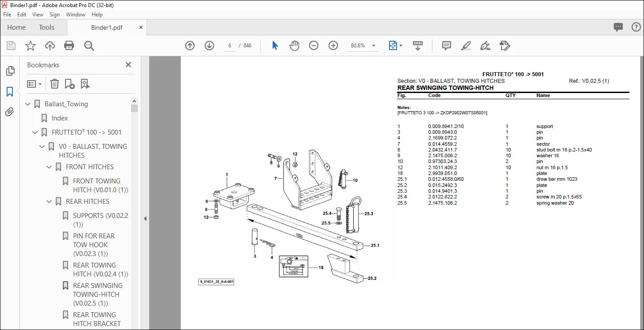Open the Find text magnifier tool
Image resolution: width=644 pixels, height=330 pixels.
tap(89, 46)
